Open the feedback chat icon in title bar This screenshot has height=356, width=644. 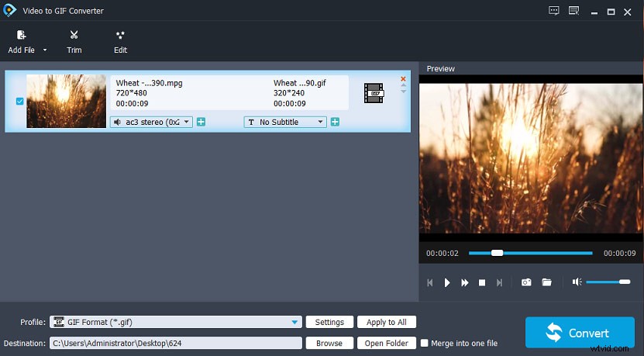click(x=554, y=11)
